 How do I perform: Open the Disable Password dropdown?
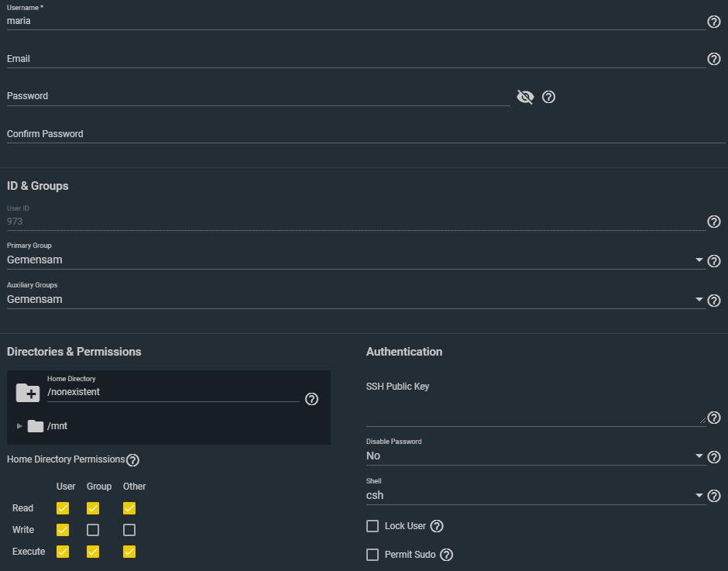point(534,456)
